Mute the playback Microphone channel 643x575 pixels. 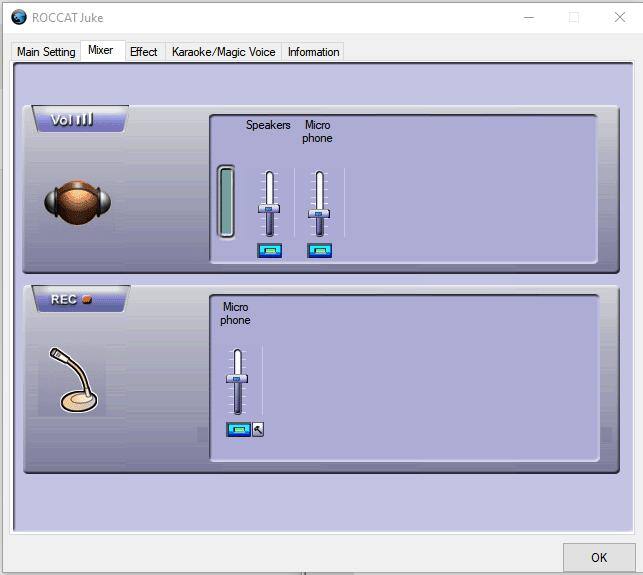[x=319, y=250]
